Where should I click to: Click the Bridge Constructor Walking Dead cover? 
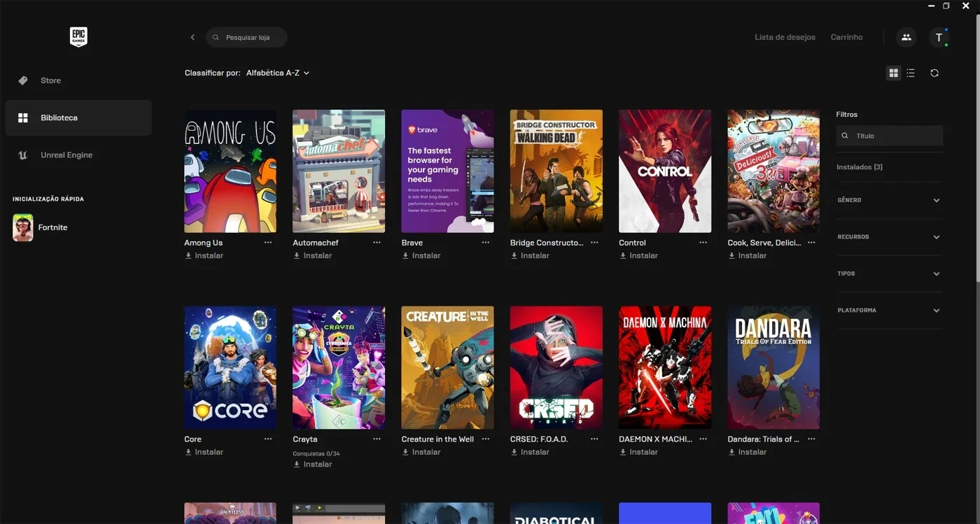coord(556,171)
